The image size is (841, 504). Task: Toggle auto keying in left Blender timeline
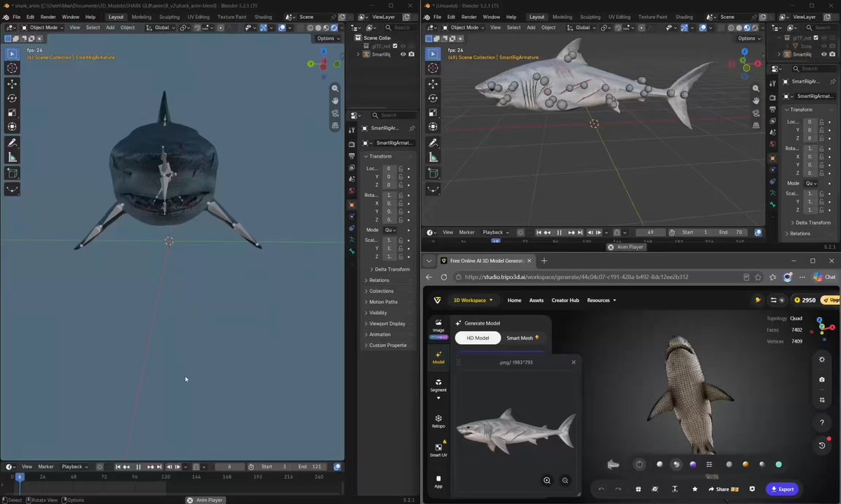point(99,466)
